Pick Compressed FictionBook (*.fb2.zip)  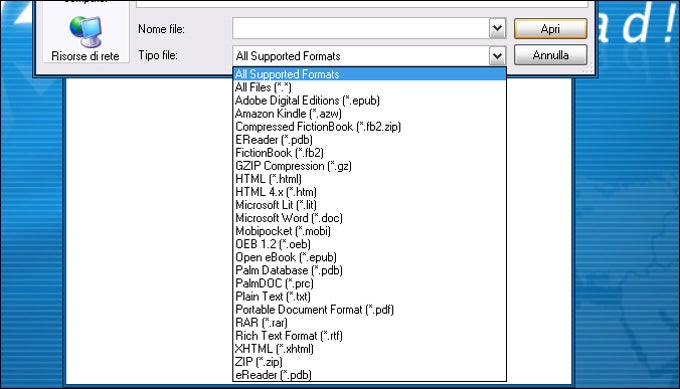369,127
